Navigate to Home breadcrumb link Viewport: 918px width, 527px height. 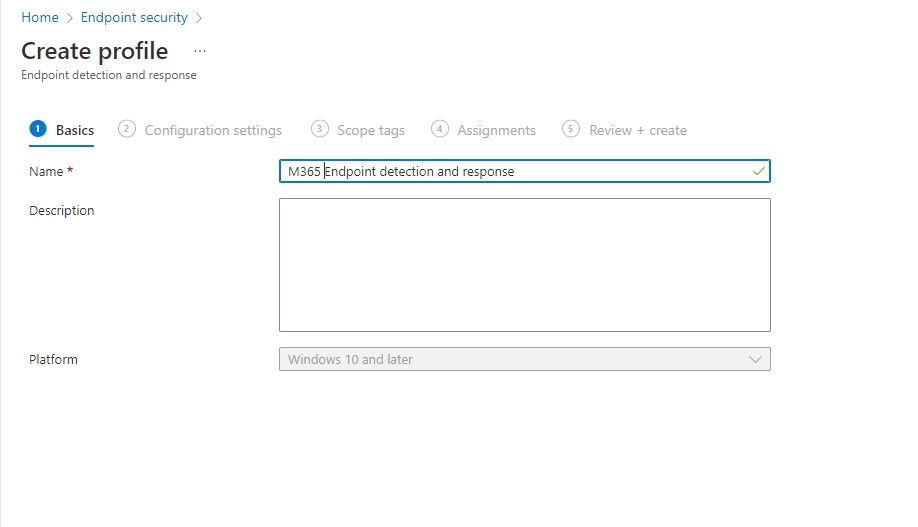point(40,18)
